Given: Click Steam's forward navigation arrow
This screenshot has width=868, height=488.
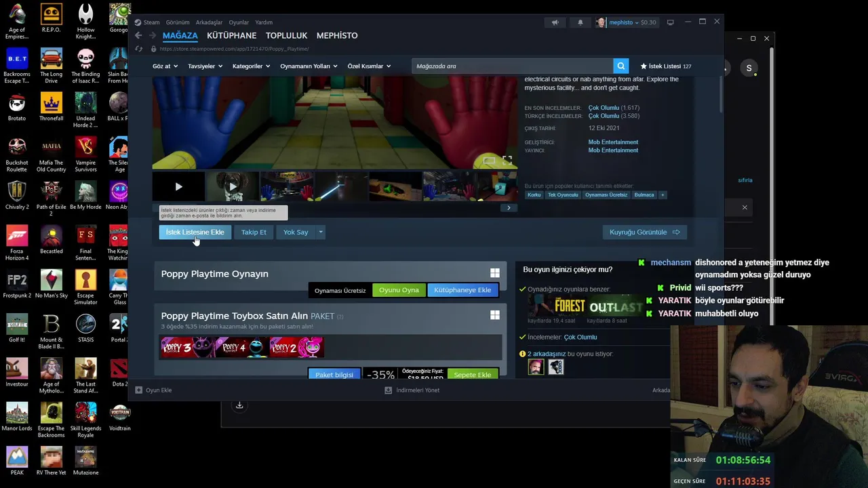Looking at the screenshot, I should coord(152,35).
